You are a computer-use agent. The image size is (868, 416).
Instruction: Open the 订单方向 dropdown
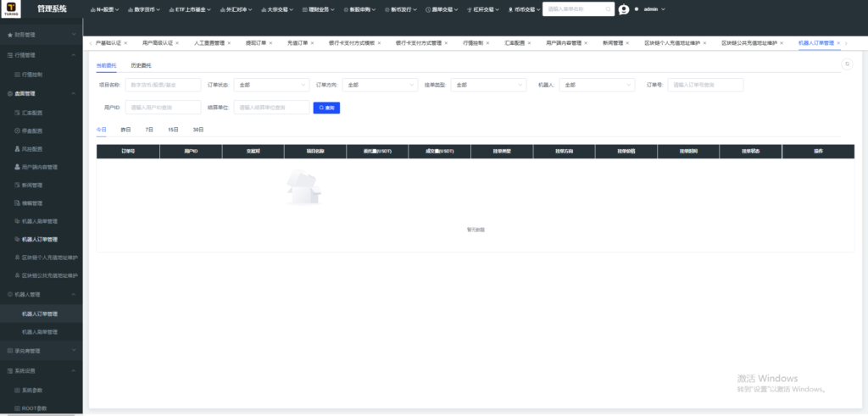[x=380, y=85]
